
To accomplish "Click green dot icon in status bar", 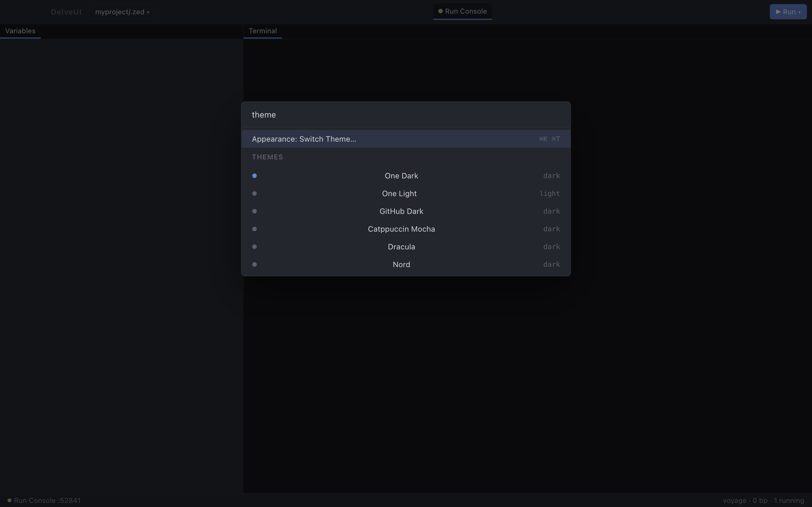I will coord(10,500).
